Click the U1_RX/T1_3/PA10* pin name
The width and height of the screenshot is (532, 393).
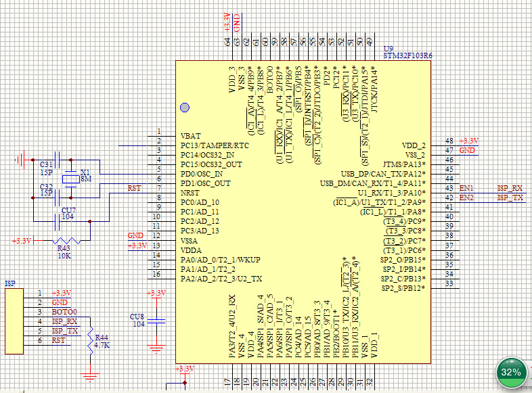tap(392, 193)
